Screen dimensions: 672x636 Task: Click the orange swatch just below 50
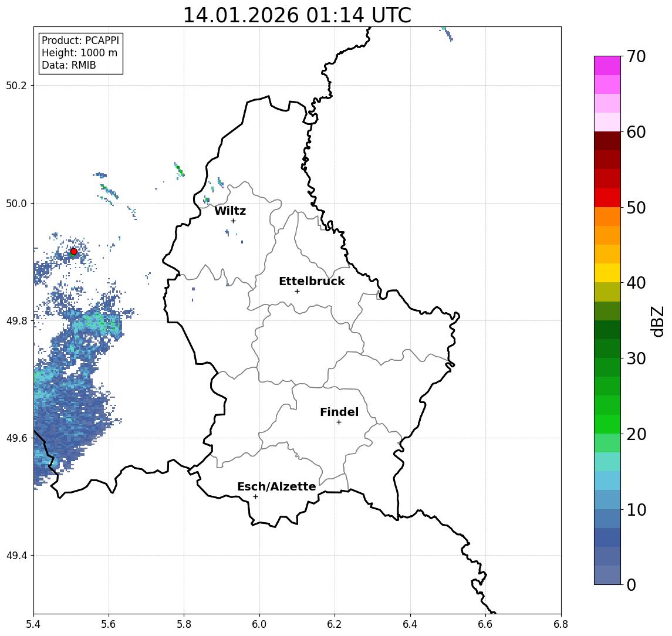pos(607,216)
